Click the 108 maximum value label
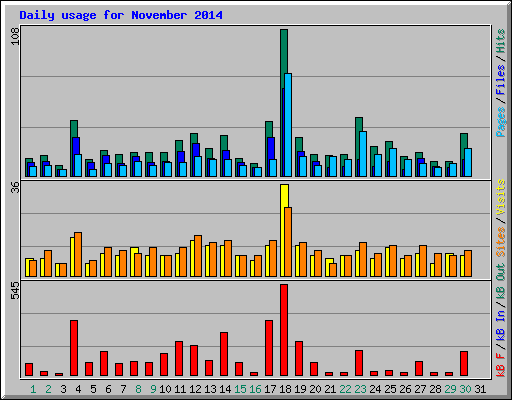 [15, 36]
